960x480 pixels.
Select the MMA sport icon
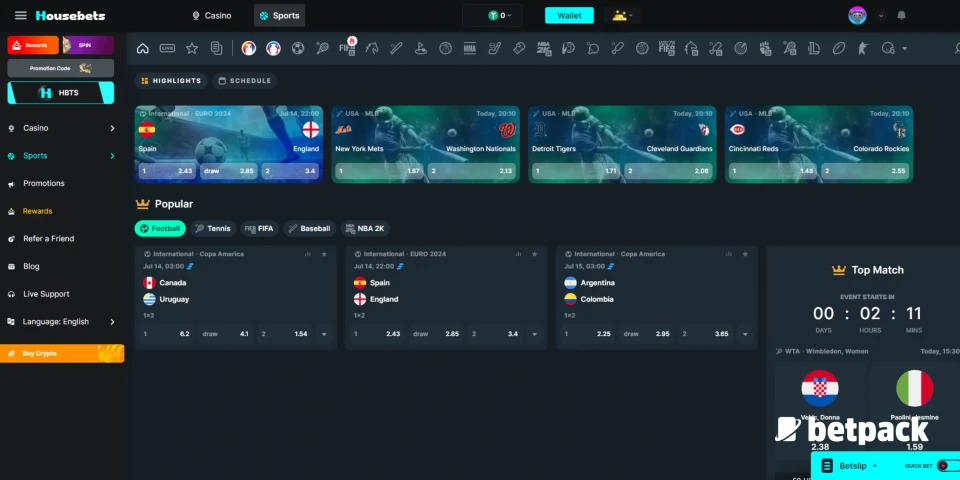470,48
